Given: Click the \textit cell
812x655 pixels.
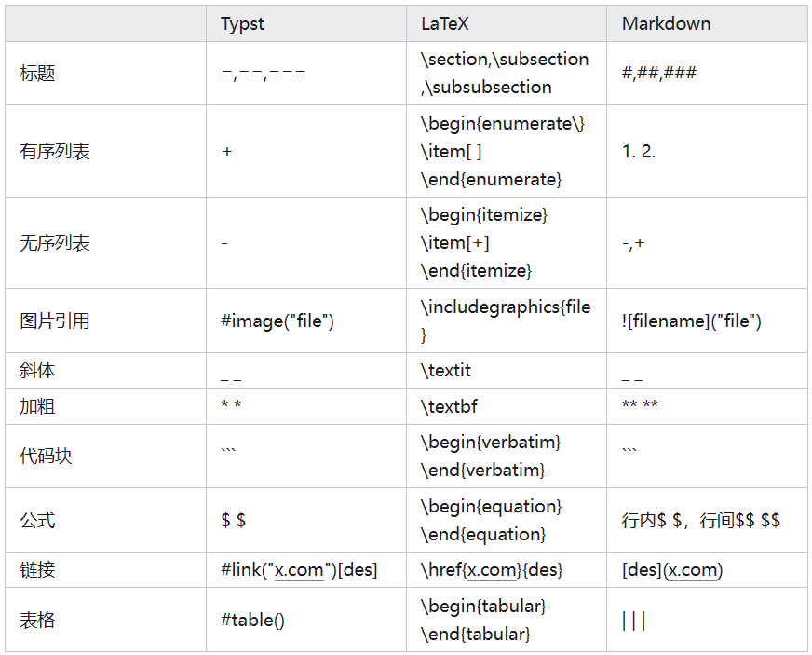Looking at the screenshot, I should (x=446, y=371).
